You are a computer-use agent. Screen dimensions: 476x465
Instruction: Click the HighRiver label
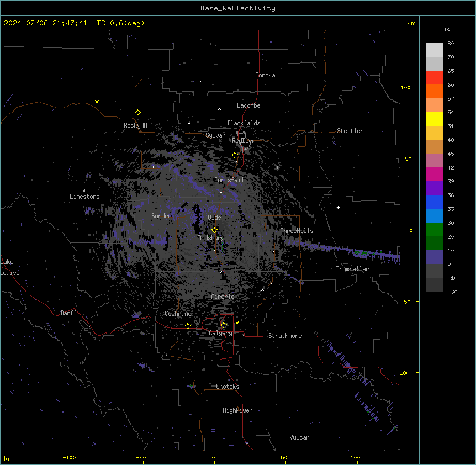pos(237,410)
